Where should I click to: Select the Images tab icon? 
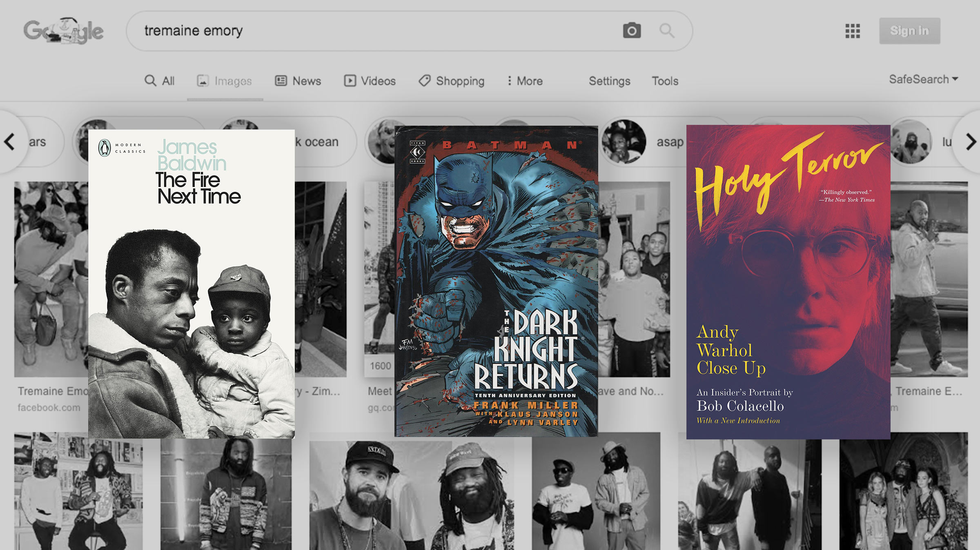click(x=203, y=80)
